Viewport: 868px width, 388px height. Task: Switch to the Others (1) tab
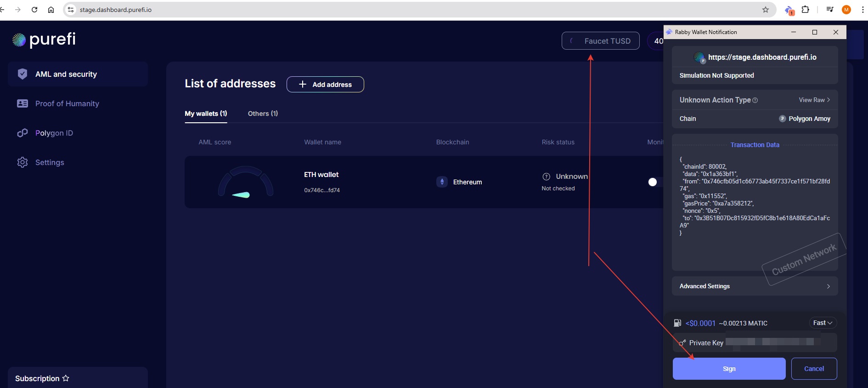(x=263, y=114)
